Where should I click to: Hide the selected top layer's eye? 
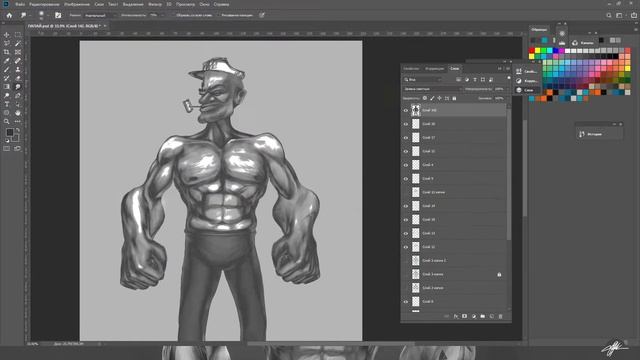[406, 110]
